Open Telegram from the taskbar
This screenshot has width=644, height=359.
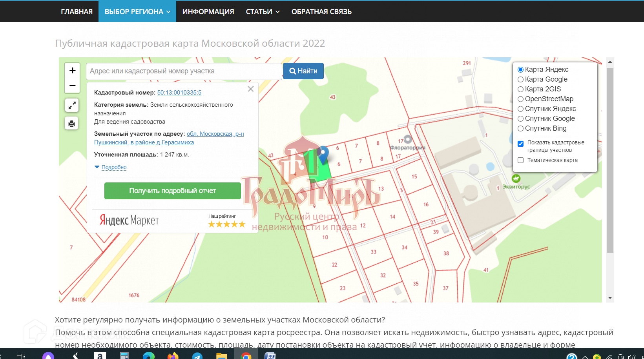coord(197,355)
